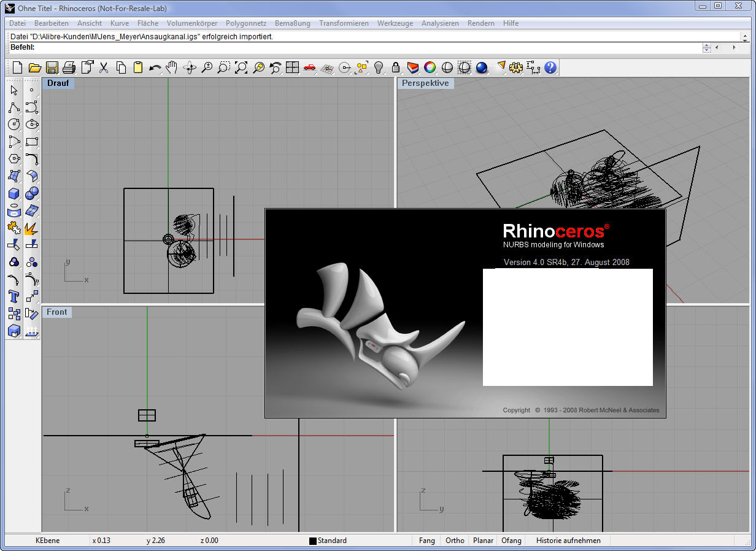Select the Zoom window tool
The image size is (756, 551).
point(224,67)
